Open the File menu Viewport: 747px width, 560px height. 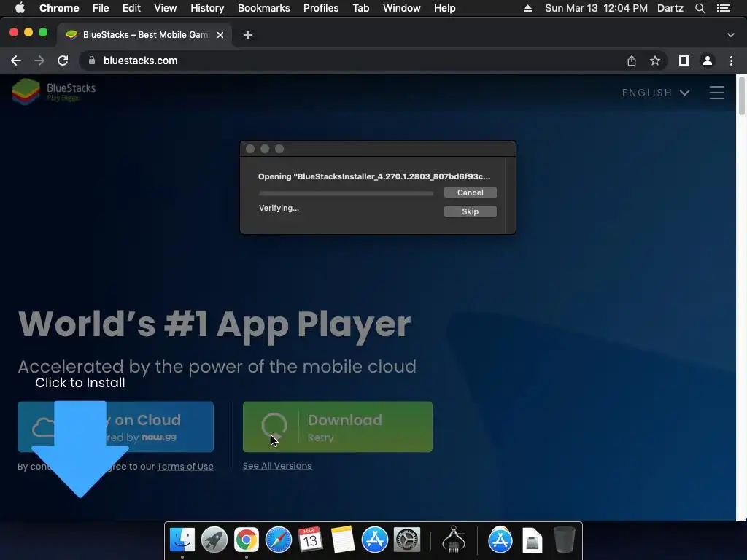click(101, 8)
